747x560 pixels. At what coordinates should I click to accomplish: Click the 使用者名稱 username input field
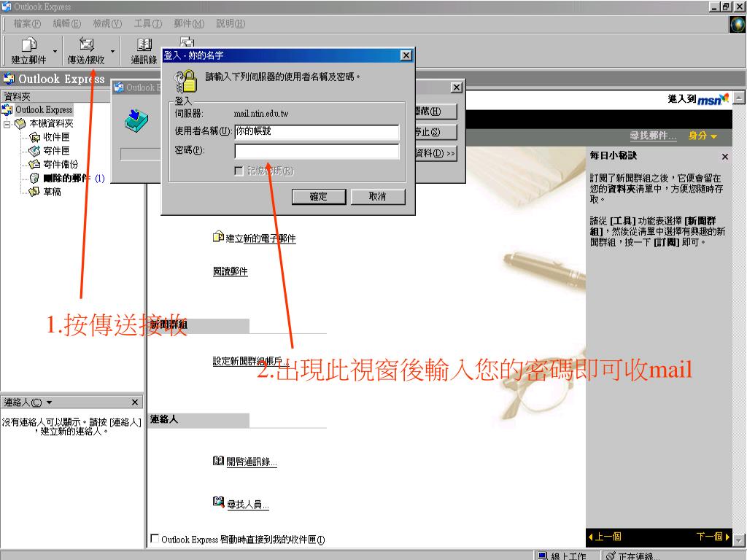point(317,131)
